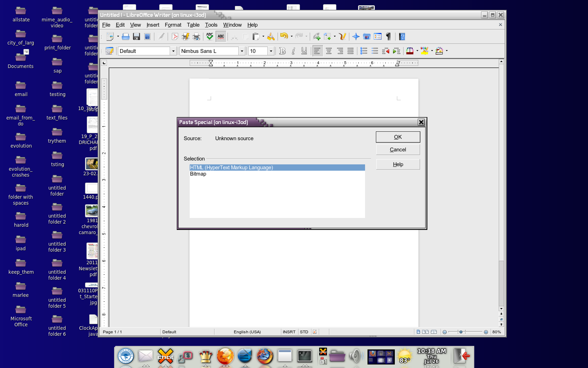
Task: Toggle AutoSpellcheck ABC button
Action: pyautogui.click(x=221, y=36)
